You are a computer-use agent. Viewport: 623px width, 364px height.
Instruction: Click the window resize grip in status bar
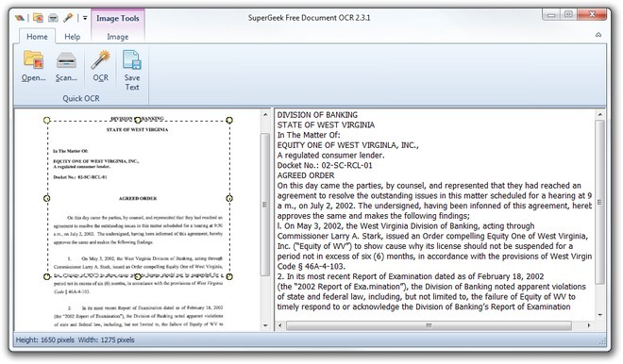602,341
